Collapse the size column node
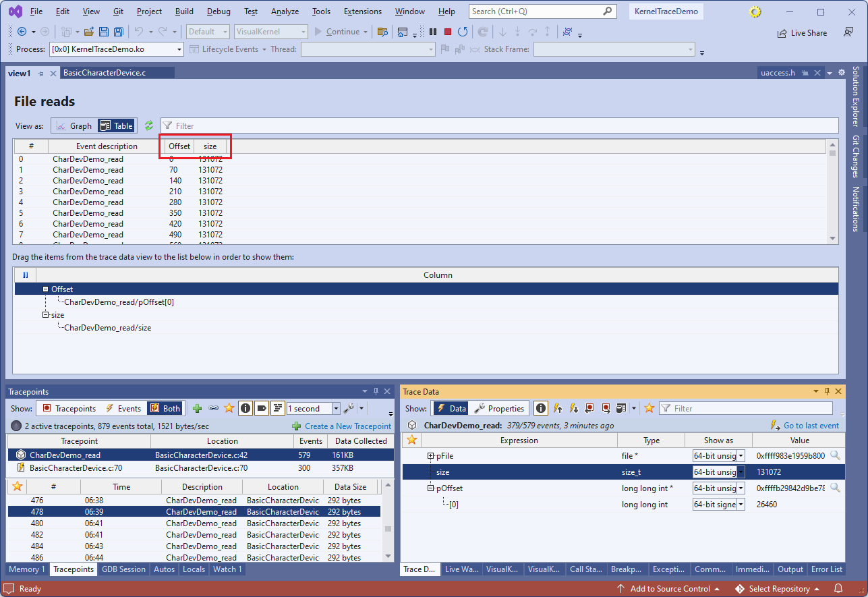The width and height of the screenshot is (868, 597). 46,314
